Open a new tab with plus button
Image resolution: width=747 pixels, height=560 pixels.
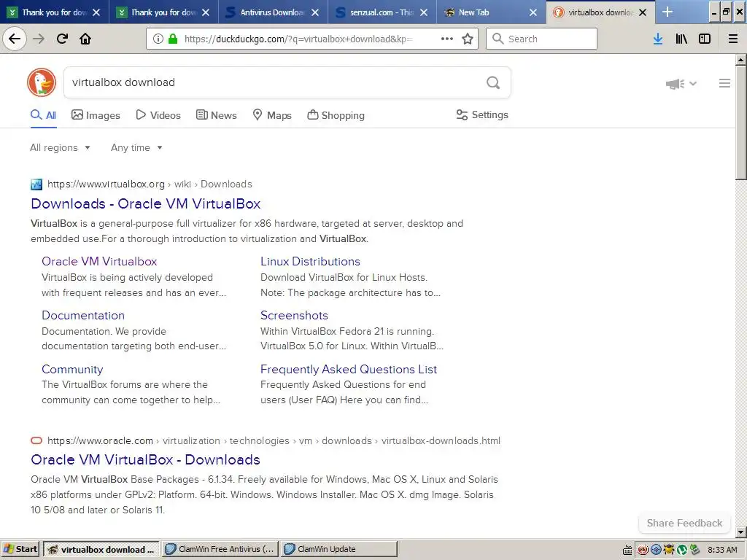pos(667,12)
